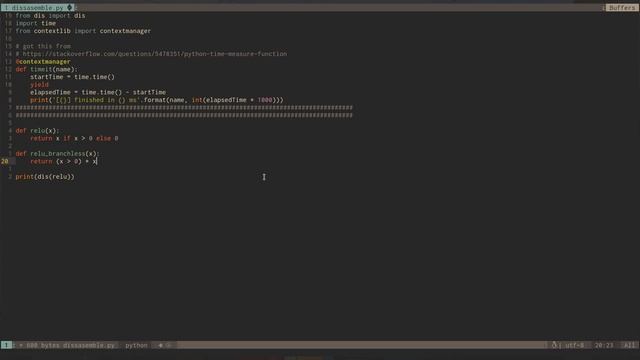
Task: Click the 'def timeit(name):' line
Action: [46, 69]
